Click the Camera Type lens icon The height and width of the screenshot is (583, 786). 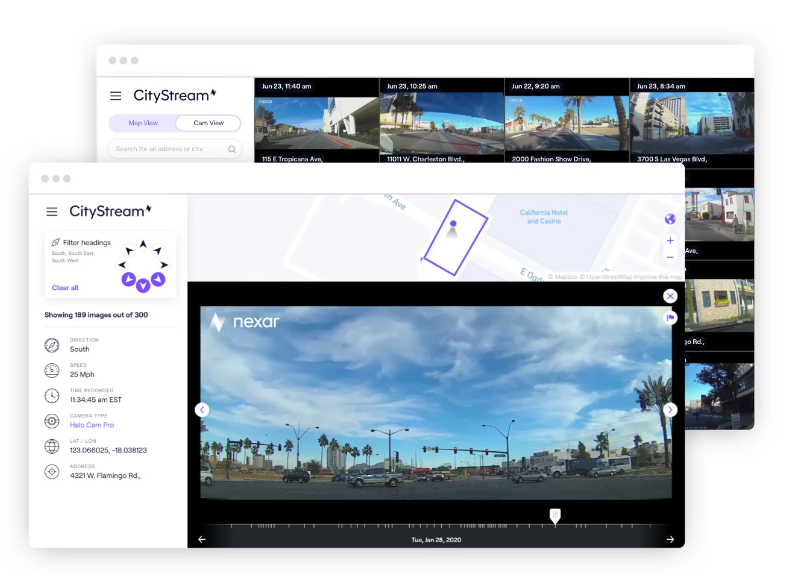point(52,421)
